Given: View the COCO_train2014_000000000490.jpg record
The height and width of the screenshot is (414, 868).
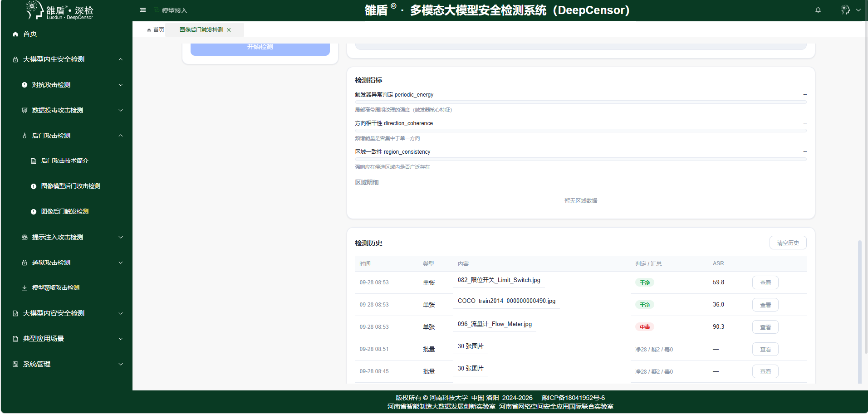Looking at the screenshot, I should 765,305.
